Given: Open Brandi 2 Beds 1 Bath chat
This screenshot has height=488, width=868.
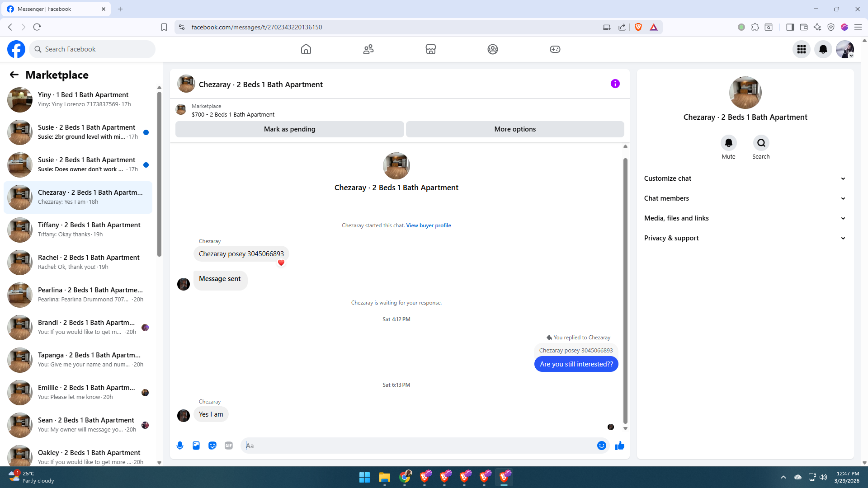Looking at the screenshot, I should click(78, 328).
